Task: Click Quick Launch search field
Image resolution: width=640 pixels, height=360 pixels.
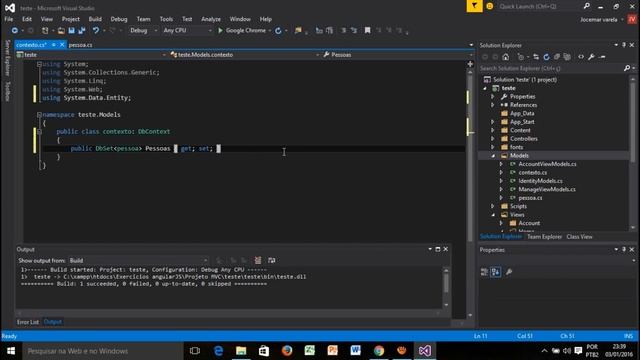Action: tap(539, 6)
